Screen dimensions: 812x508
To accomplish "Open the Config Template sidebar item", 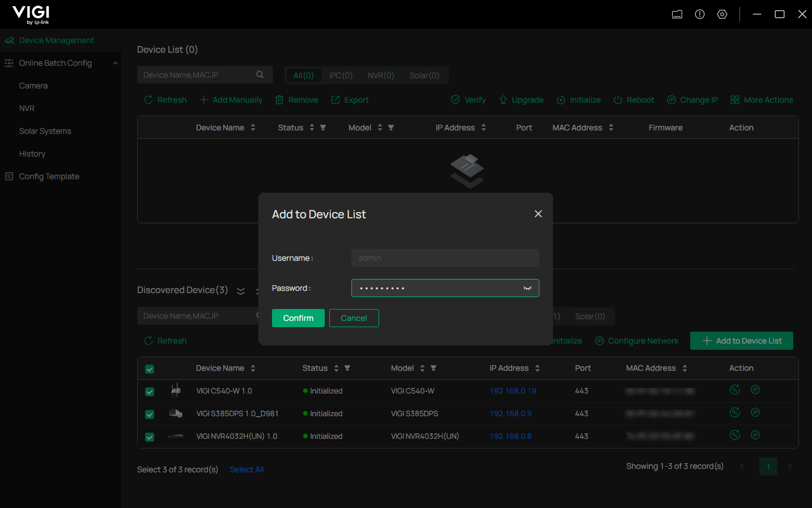I will 49,176.
